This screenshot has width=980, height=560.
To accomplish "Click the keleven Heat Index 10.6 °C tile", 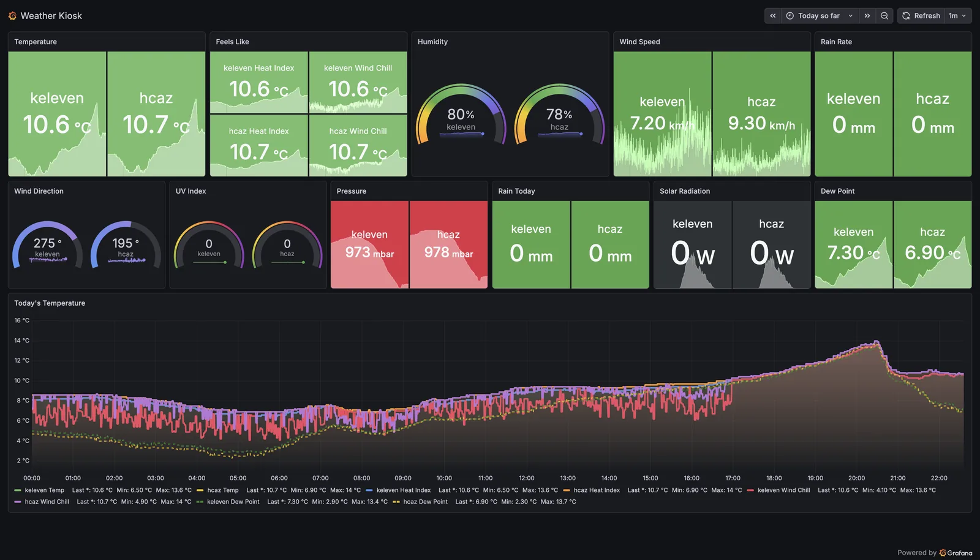I will (x=258, y=82).
